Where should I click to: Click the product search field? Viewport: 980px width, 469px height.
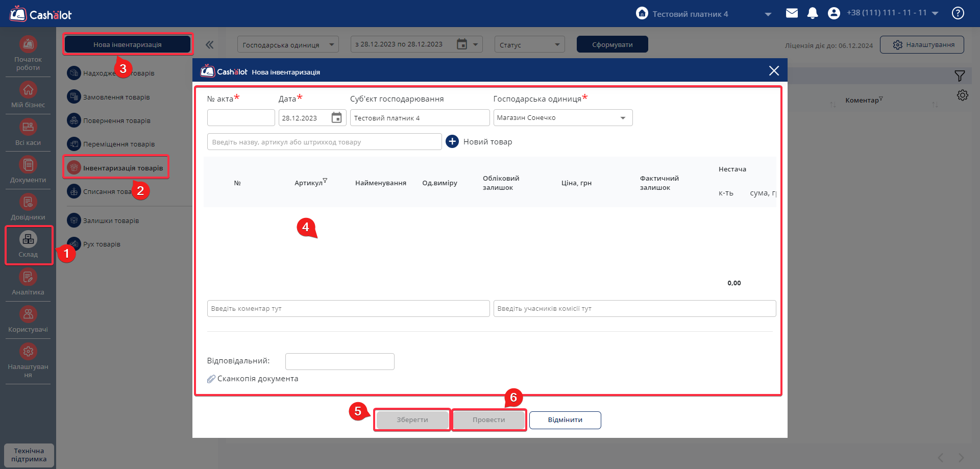pos(324,142)
